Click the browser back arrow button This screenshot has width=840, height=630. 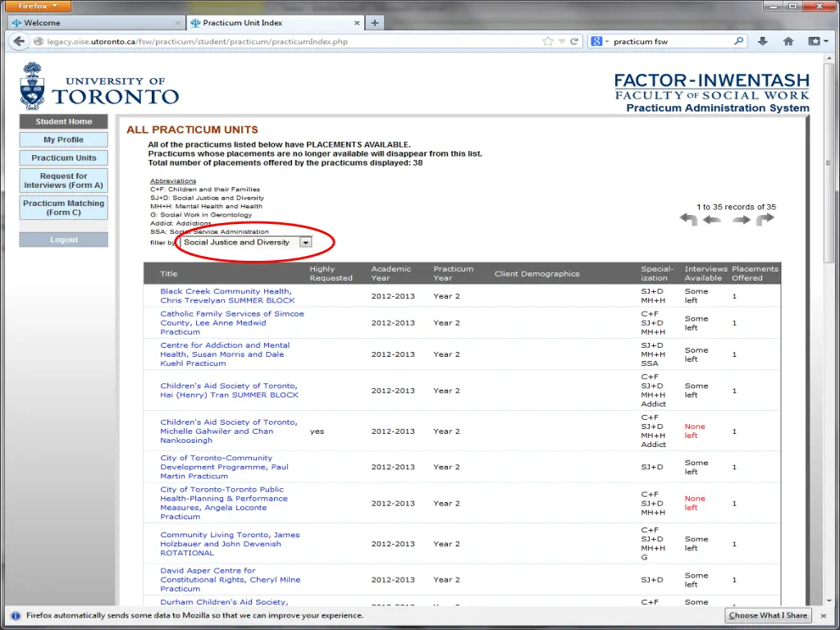pyautogui.click(x=20, y=41)
